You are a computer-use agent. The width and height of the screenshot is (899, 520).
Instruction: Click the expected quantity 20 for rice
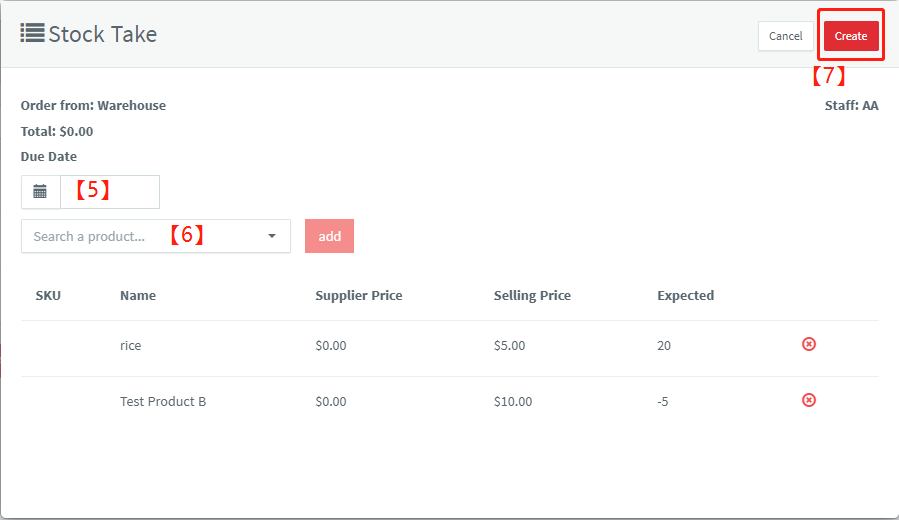pos(664,345)
